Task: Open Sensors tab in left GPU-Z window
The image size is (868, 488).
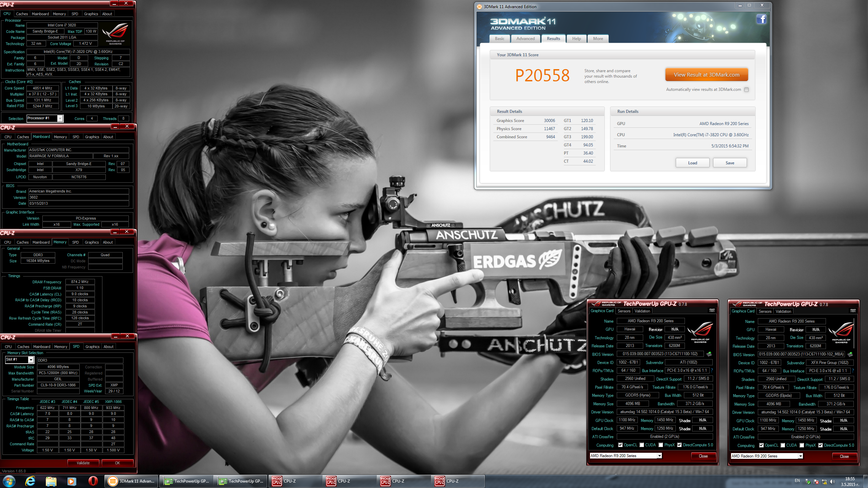Action: click(624, 311)
